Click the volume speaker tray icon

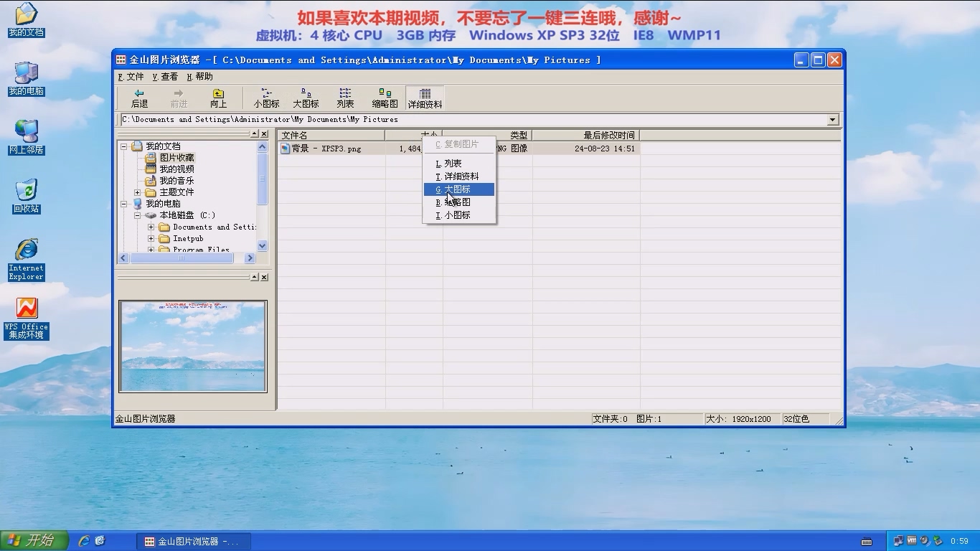tap(925, 541)
